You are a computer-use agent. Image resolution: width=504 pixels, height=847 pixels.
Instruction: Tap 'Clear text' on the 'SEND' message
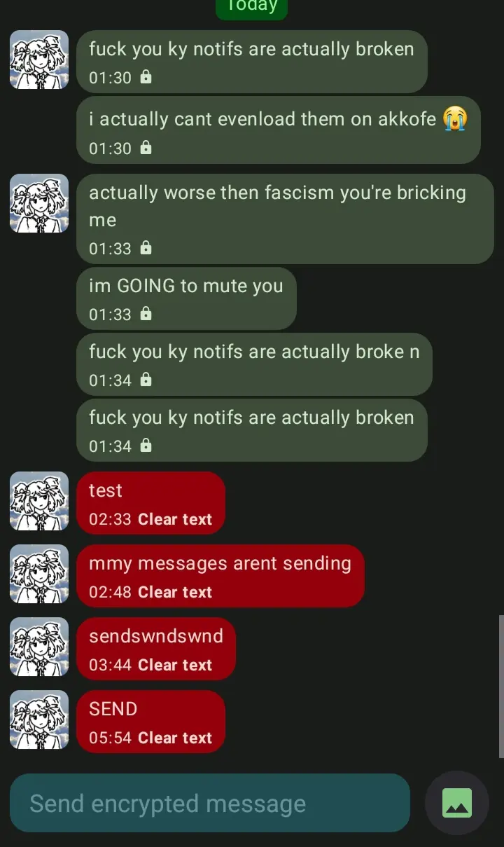click(x=175, y=738)
